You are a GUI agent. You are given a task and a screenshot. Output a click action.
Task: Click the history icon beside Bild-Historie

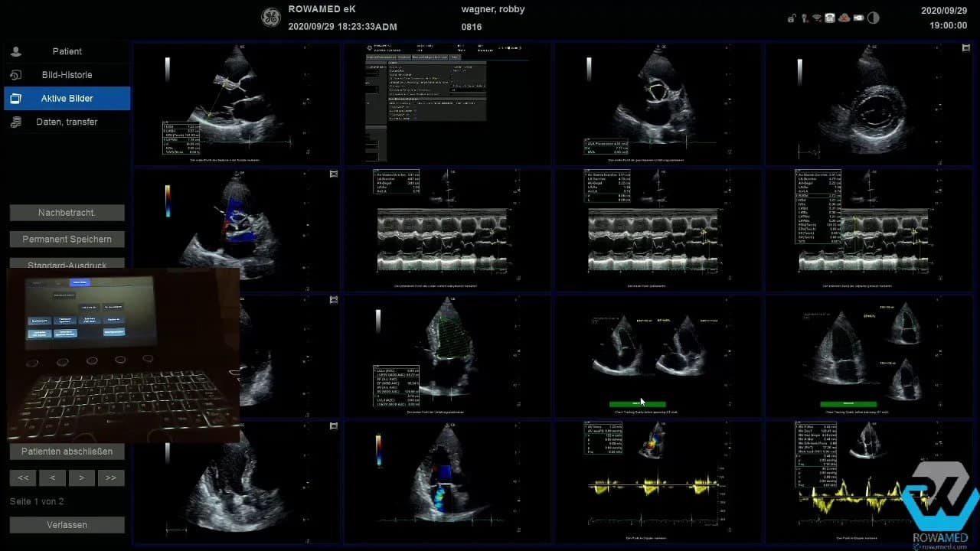[x=16, y=75]
